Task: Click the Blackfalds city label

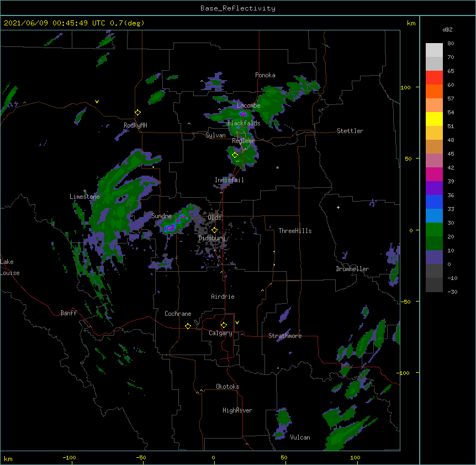Action: [x=244, y=123]
